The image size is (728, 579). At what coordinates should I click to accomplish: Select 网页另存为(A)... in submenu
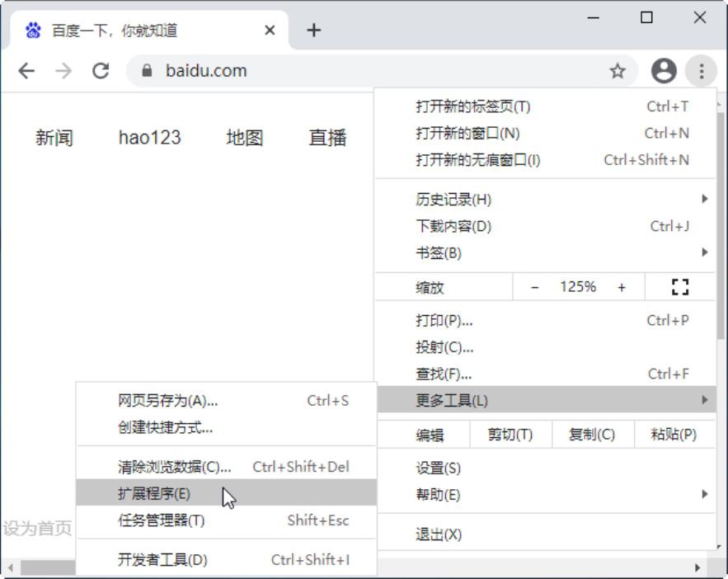click(226, 401)
